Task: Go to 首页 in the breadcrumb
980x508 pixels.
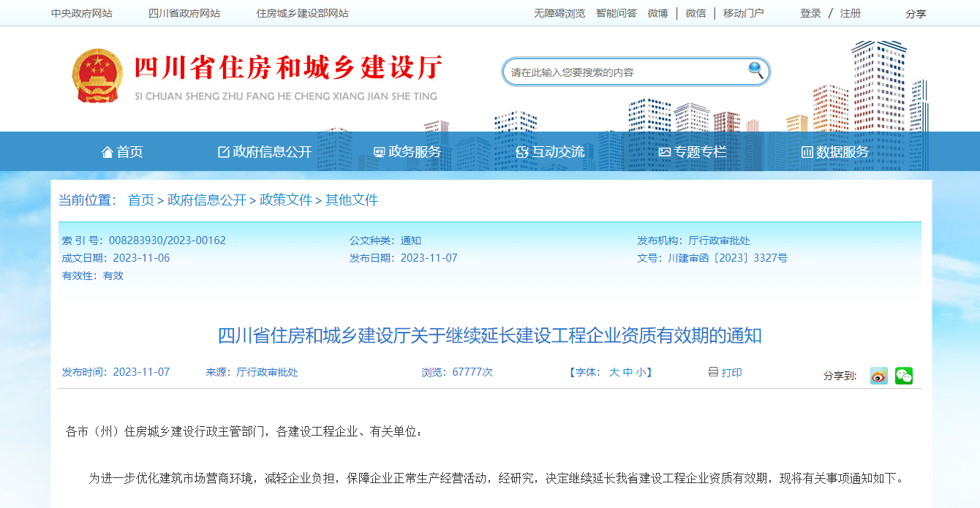Action: [141, 200]
